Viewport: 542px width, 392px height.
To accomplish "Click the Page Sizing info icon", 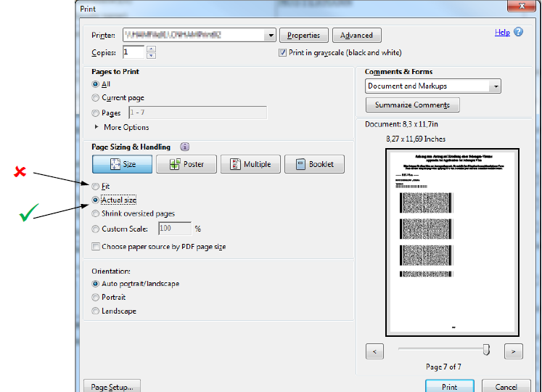I will point(184,147).
